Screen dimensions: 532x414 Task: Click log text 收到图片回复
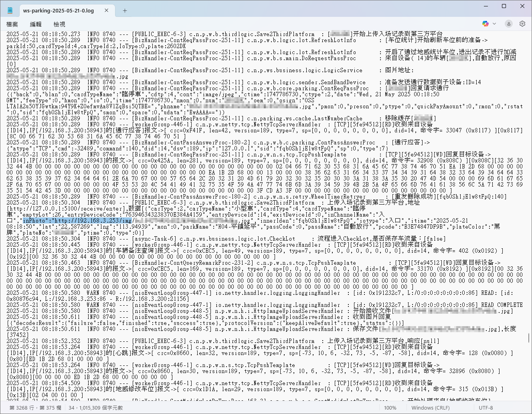(x=372, y=317)
